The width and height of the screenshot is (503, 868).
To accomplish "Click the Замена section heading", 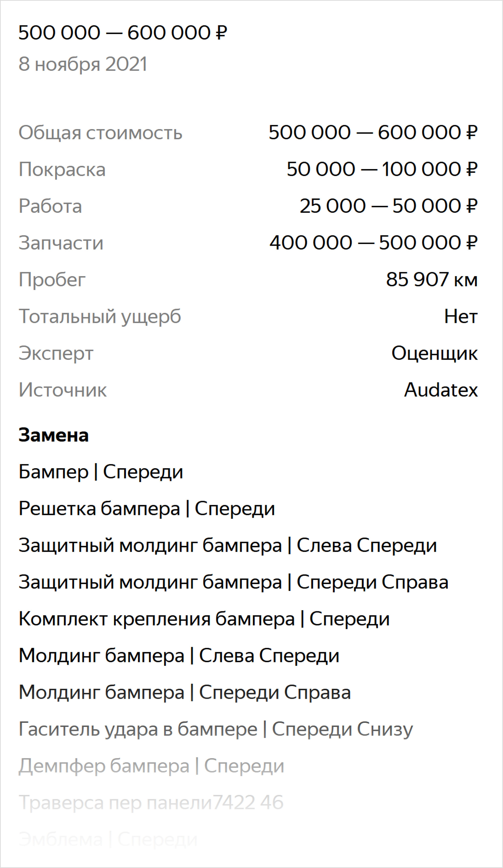I will pyautogui.click(x=54, y=435).
